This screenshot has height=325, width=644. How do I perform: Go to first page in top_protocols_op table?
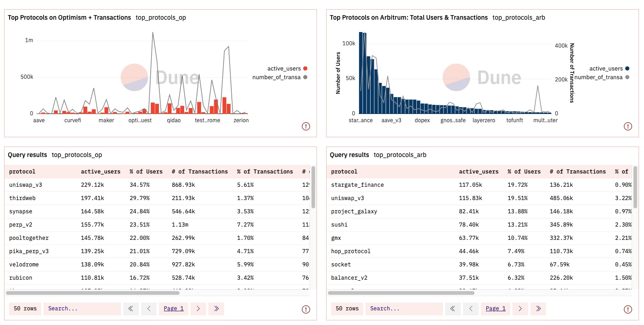coord(131,309)
